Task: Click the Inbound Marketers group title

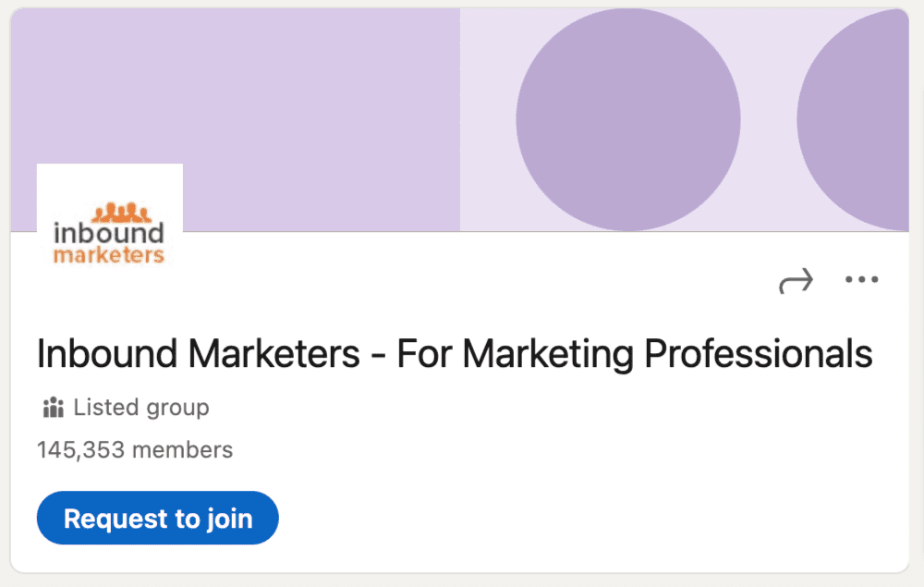Action: point(454,353)
